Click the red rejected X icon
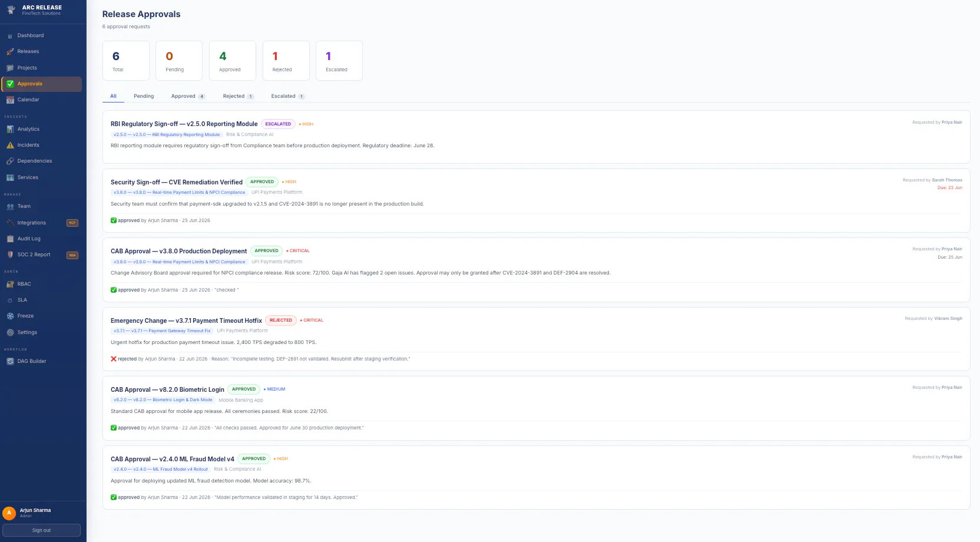The height and width of the screenshot is (542, 980). pos(114,359)
